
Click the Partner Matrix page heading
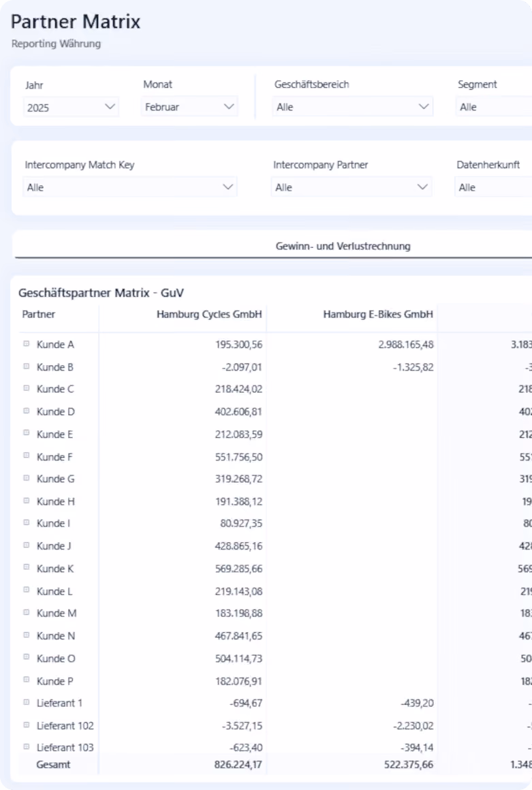76,22
